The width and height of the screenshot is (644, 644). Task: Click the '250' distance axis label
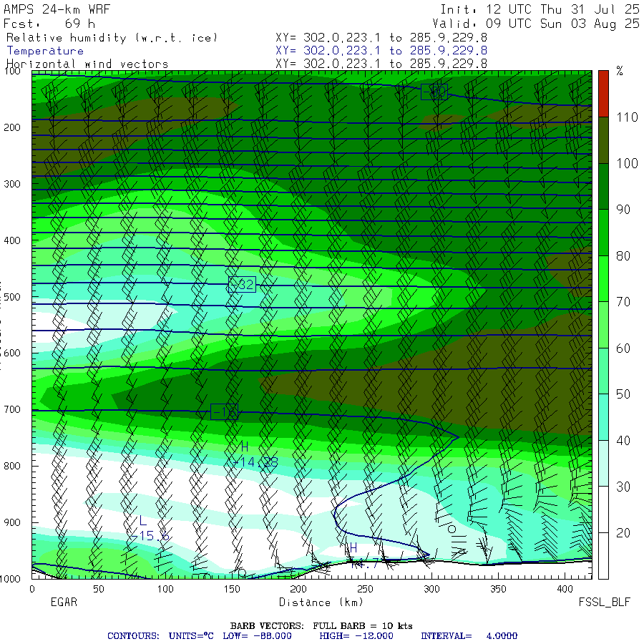pos(365,589)
